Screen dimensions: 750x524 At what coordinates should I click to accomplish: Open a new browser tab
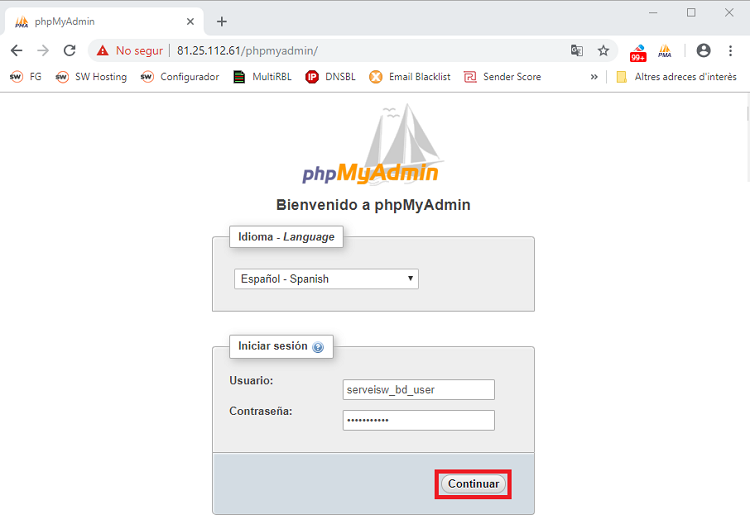point(221,22)
